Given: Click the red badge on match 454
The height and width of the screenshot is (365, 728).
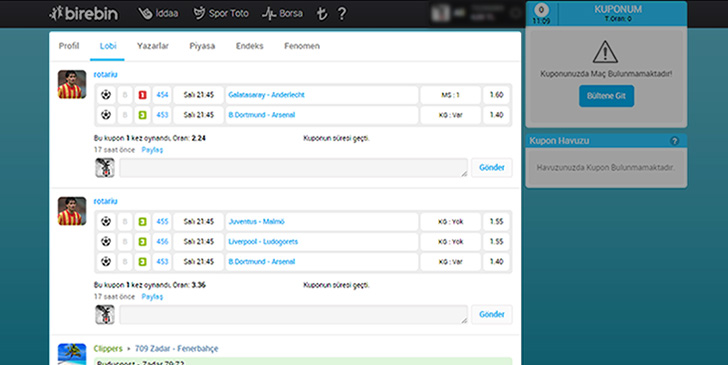Looking at the screenshot, I should click(143, 95).
